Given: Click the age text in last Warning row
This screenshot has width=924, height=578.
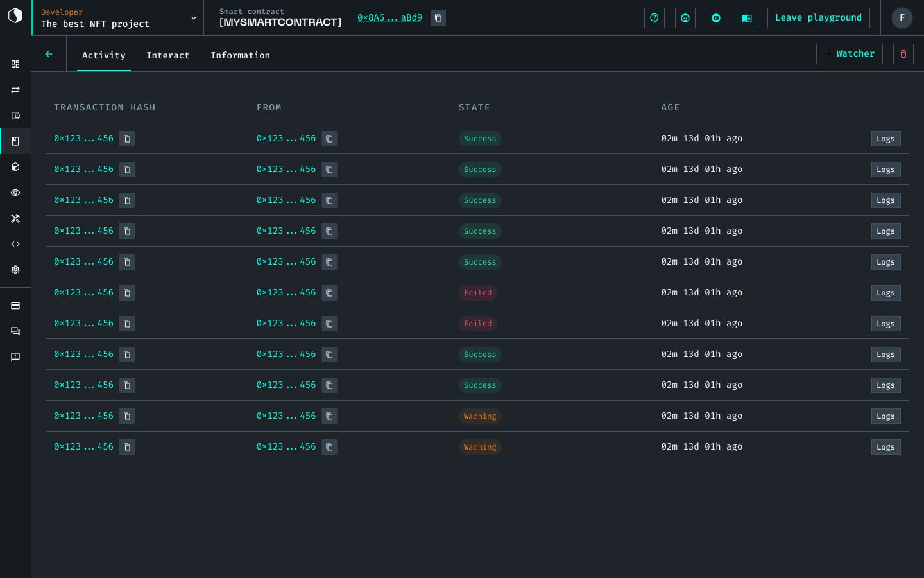Looking at the screenshot, I should pos(702,446).
